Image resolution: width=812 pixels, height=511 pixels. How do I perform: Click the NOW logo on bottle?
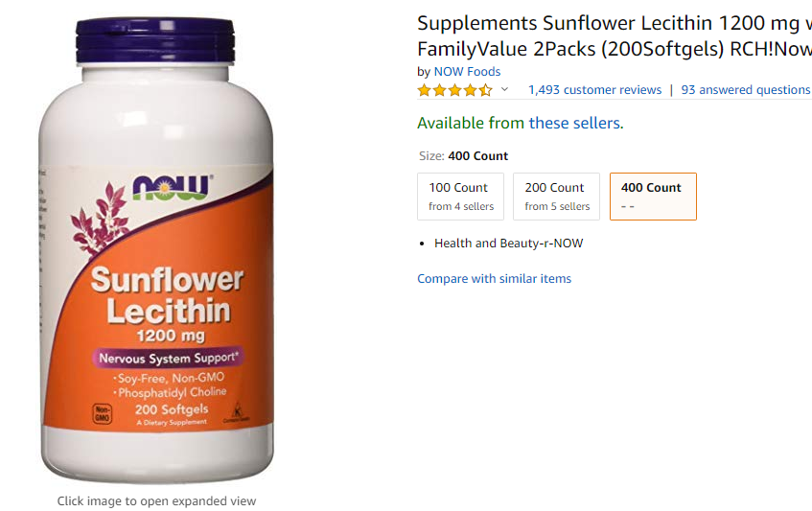pyautogui.click(x=172, y=187)
